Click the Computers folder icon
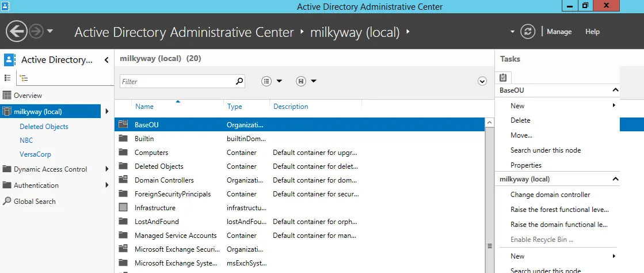 click(x=123, y=152)
